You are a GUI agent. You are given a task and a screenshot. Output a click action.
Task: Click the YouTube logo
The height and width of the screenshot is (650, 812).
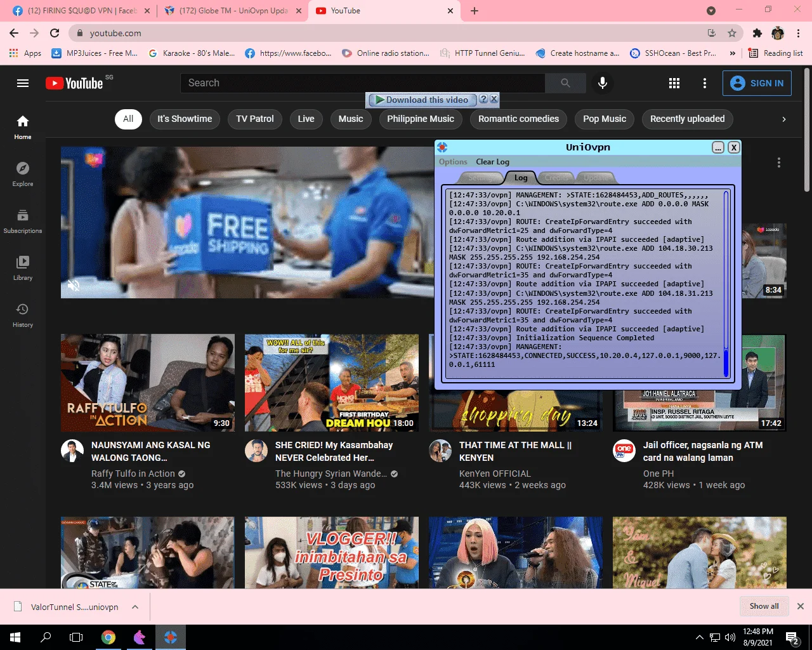tap(74, 83)
